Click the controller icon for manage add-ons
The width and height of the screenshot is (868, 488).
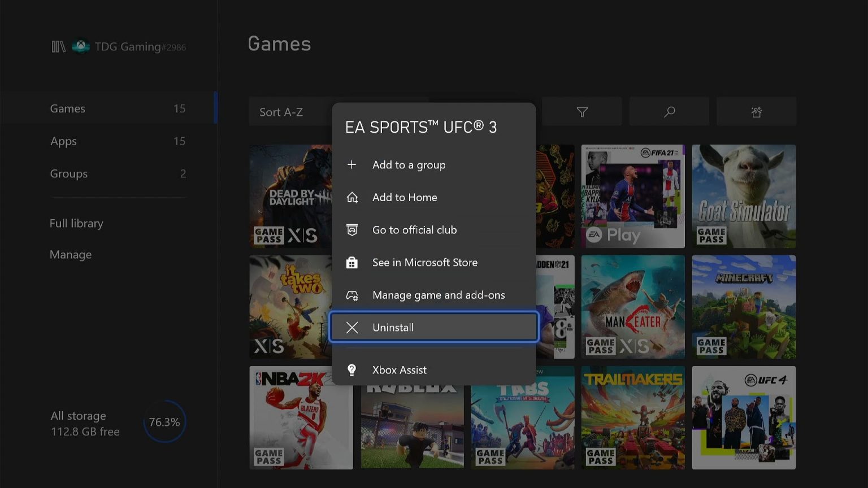coord(352,295)
